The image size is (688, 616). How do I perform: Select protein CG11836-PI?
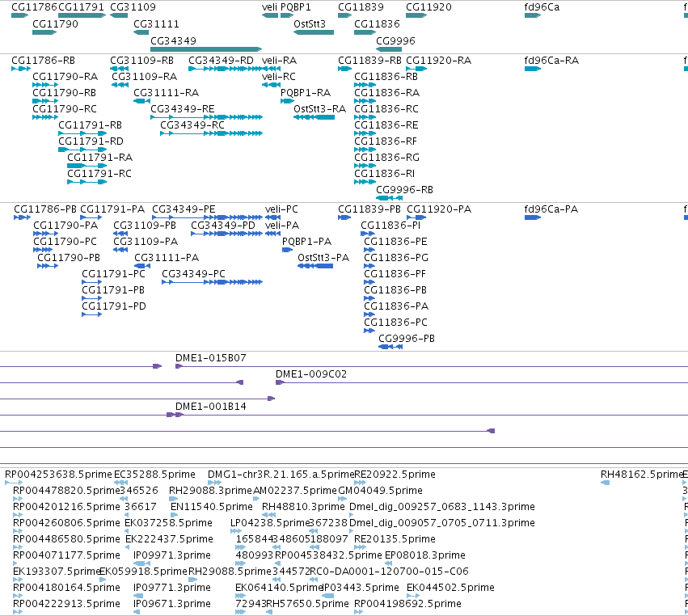click(x=390, y=226)
